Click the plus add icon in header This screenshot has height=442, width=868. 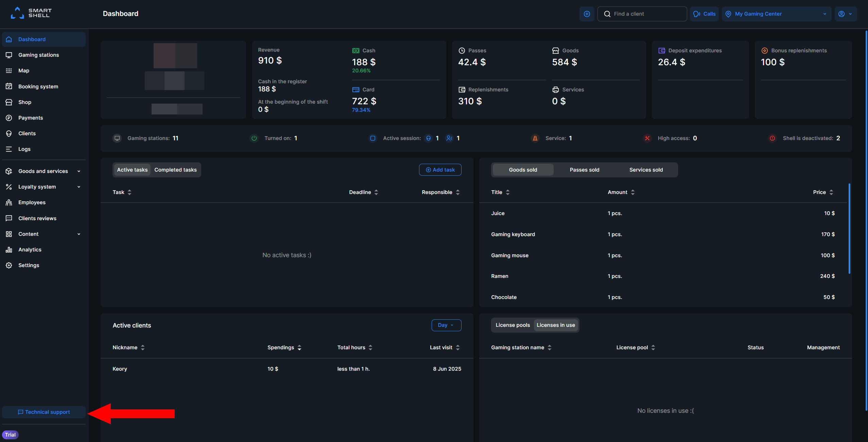point(587,14)
